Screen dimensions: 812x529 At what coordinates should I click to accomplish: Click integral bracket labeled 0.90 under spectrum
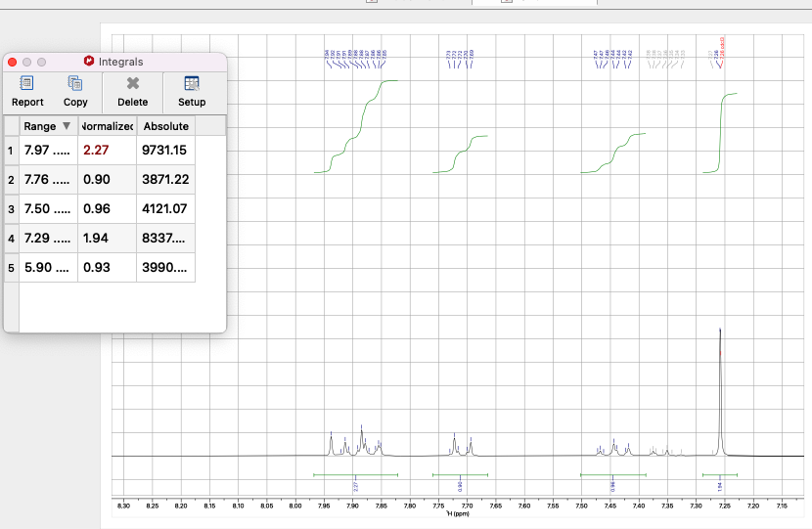pos(461,475)
